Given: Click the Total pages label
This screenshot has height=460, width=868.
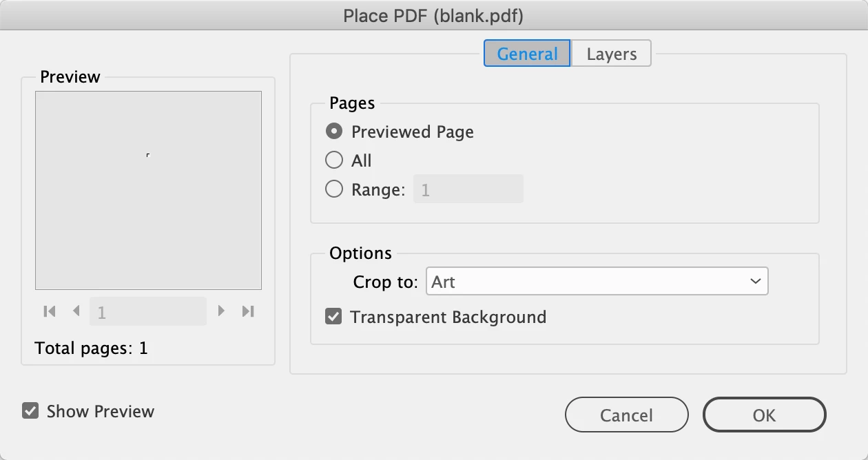Looking at the screenshot, I should tap(92, 348).
